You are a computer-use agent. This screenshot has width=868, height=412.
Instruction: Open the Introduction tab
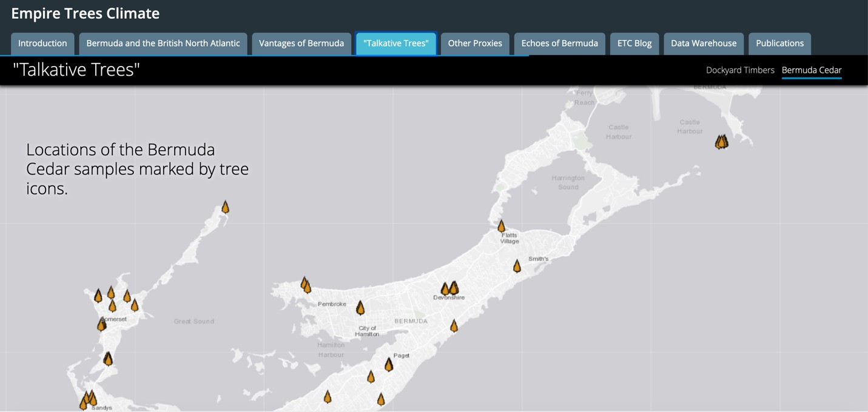[x=42, y=44]
